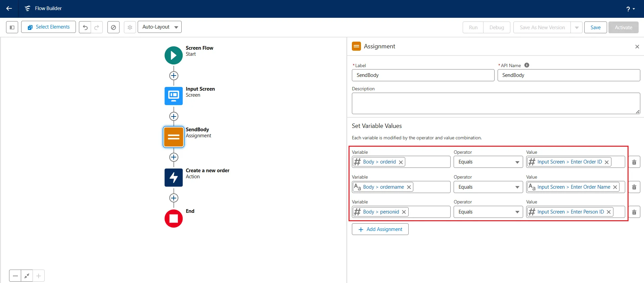Open the help menu question mark

click(x=630, y=9)
